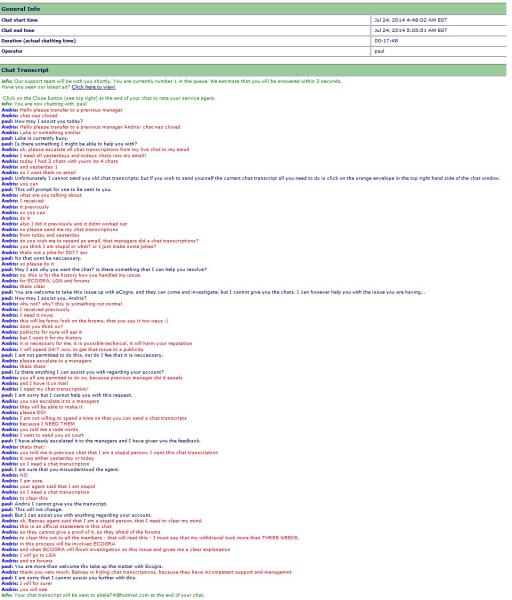Image resolution: width=512 pixels, height=600 pixels.
Task: Select the 'Operator' label cell
Action: [185, 51]
